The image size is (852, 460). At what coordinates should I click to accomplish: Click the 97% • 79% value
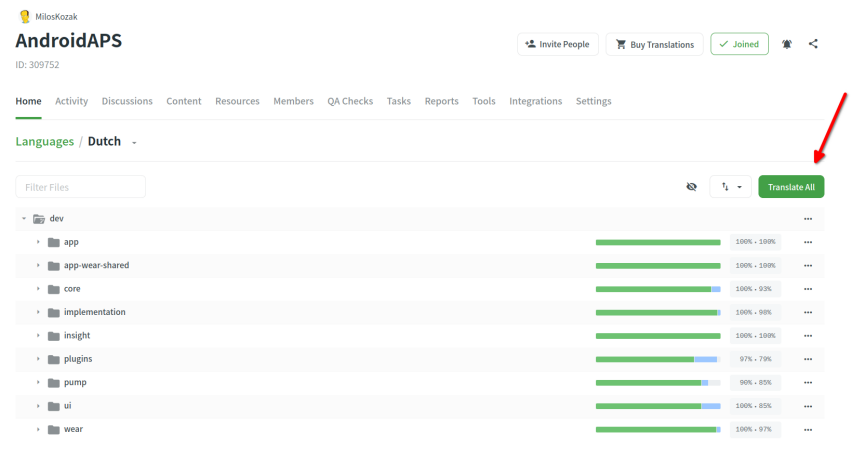click(755, 359)
